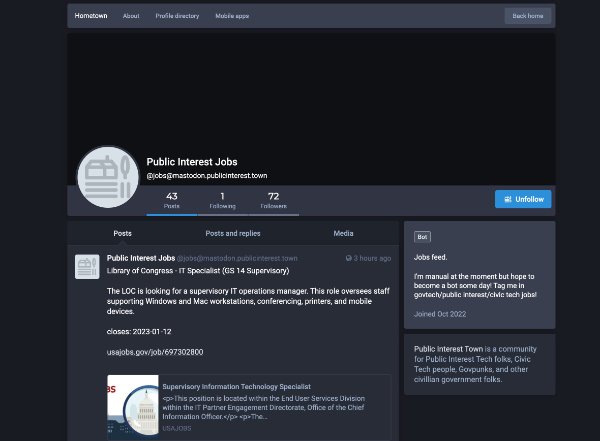The height and width of the screenshot is (441, 600).
Task: Click the Jobs feed. bio text
Action: (x=430, y=257)
